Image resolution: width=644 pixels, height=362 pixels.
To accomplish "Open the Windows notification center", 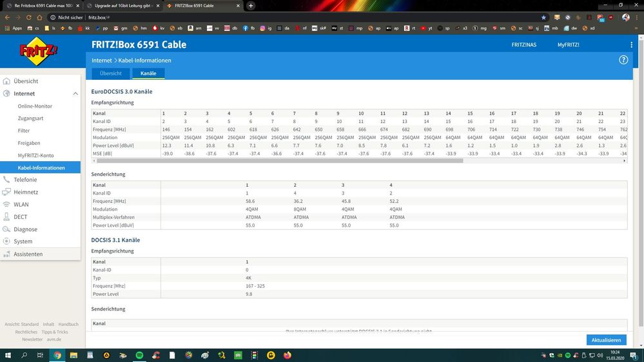I will tap(634, 356).
